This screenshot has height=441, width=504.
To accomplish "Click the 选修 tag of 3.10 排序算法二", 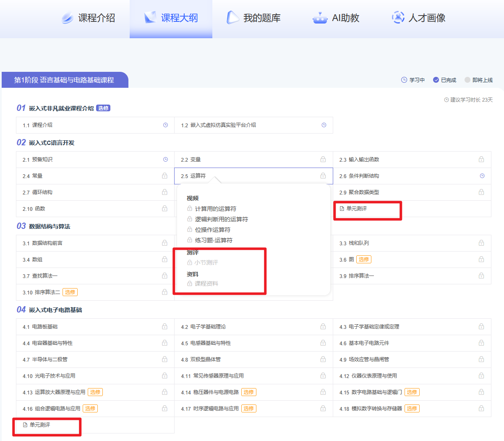I will 70,292.
